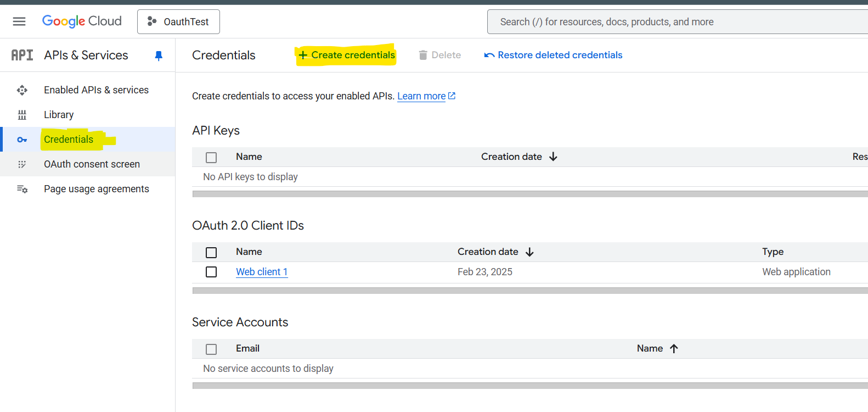Click the Google Cloud logo
The width and height of the screenshot is (868, 412).
tap(82, 21)
